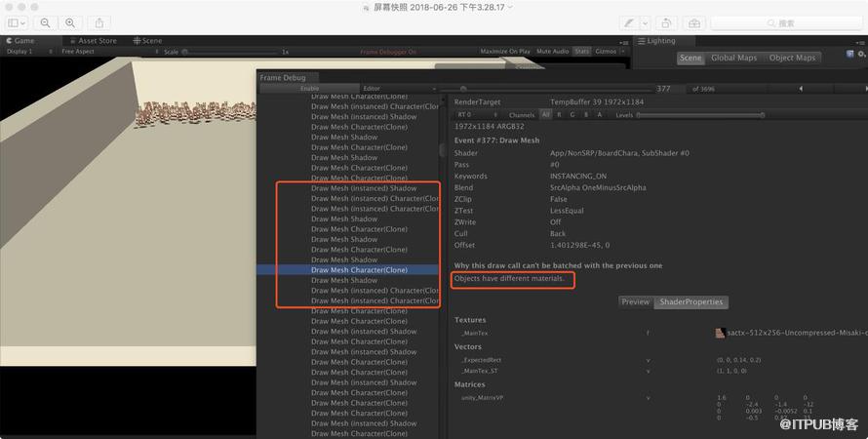This screenshot has height=439, width=868.
Task: Click the 'of 3696' event count text
Action: [x=703, y=89]
